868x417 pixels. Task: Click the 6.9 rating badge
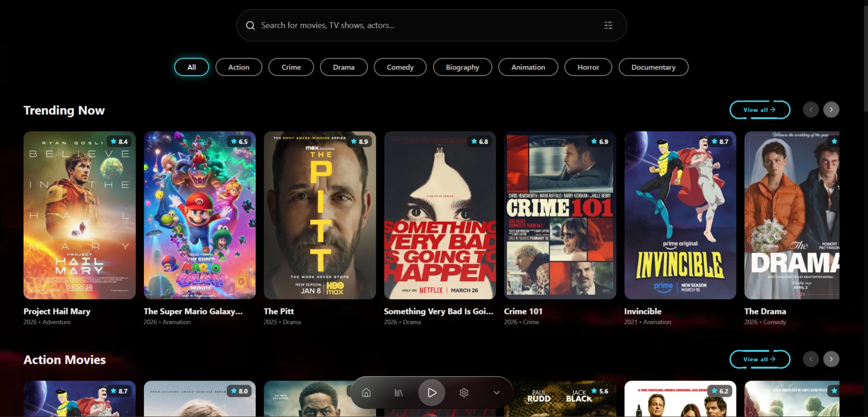click(x=600, y=141)
